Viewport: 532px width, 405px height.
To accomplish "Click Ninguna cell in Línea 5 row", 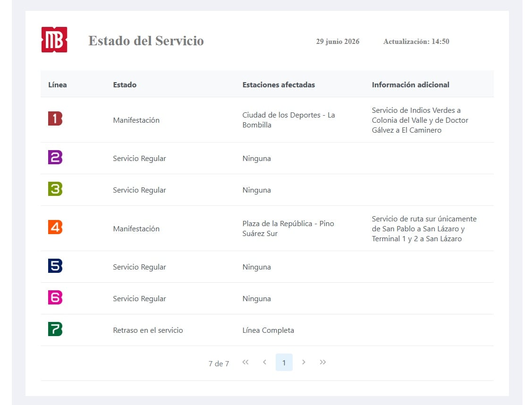I will click(256, 267).
